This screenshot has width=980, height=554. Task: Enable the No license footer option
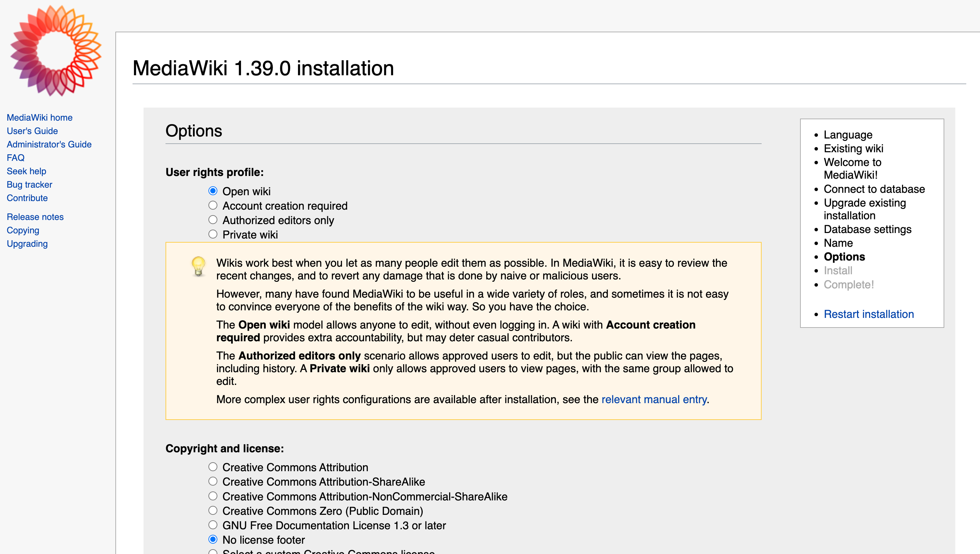coord(213,539)
